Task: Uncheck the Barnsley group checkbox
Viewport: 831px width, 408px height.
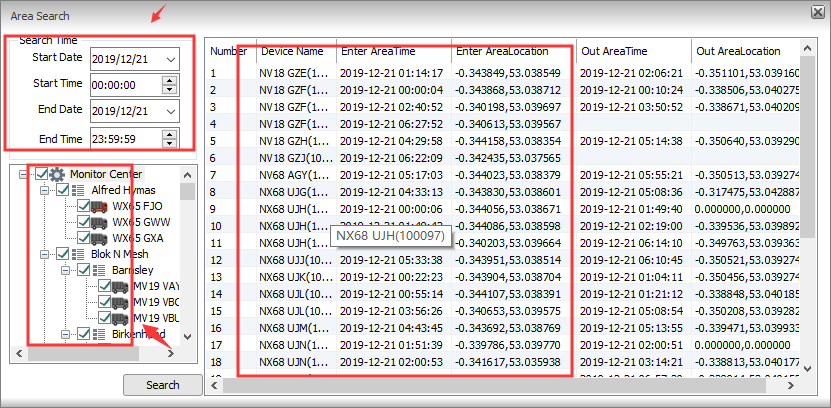Action: tap(83, 270)
